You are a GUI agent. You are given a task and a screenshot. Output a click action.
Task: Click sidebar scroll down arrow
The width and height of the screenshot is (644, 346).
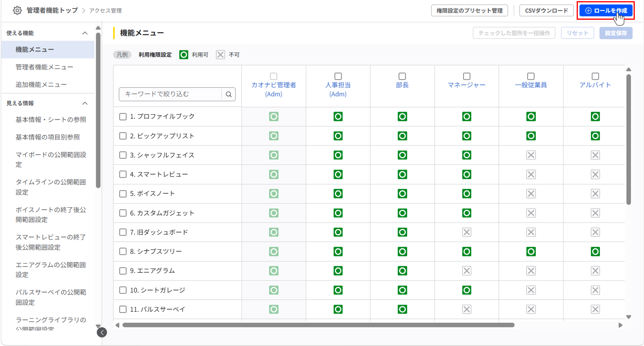point(98,326)
